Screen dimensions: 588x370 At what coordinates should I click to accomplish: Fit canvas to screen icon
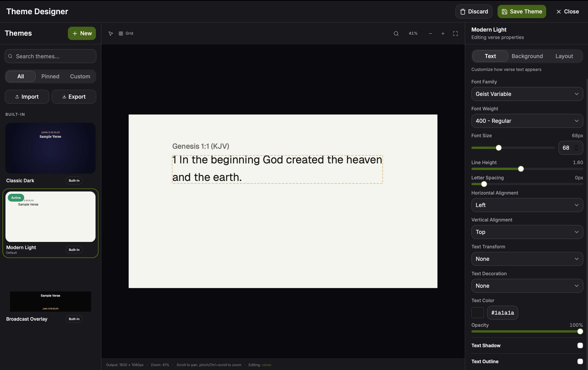455,34
